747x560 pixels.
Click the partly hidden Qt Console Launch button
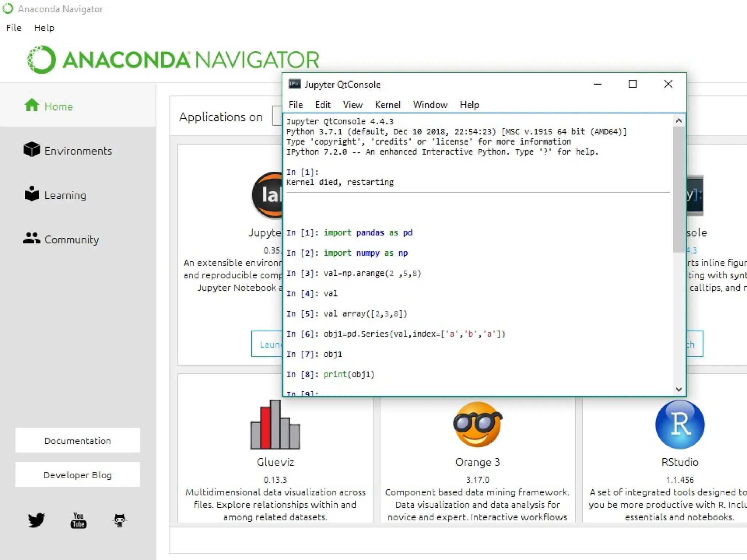695,344
